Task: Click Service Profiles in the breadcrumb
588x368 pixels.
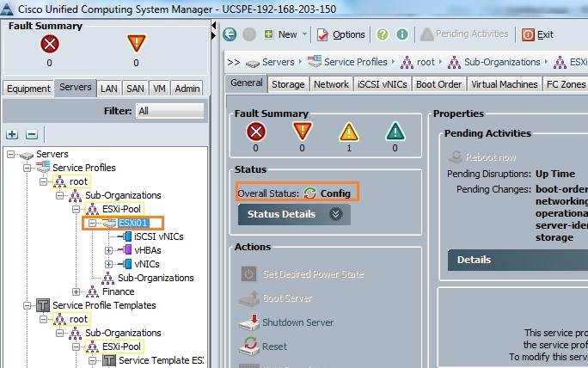Action: pos(355,62)
